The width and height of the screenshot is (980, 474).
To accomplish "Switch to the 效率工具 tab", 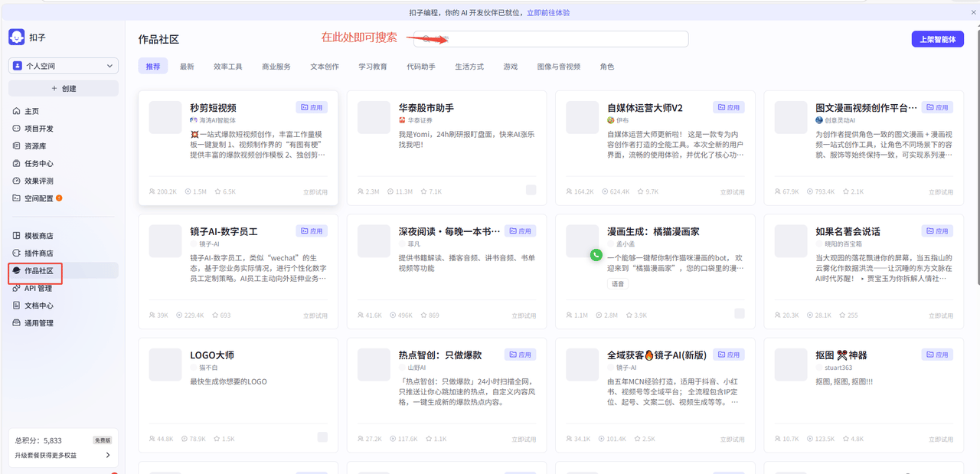I will tap(228, 67).
